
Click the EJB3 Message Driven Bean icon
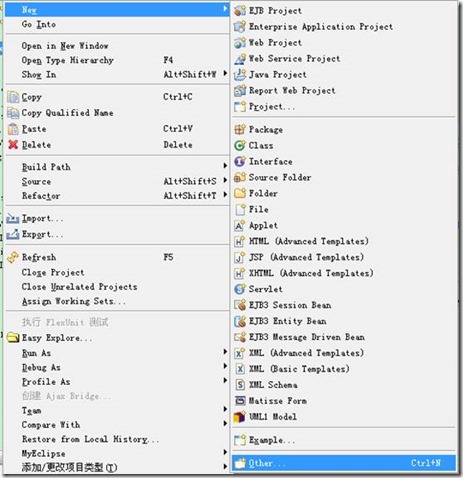[240, 337]
